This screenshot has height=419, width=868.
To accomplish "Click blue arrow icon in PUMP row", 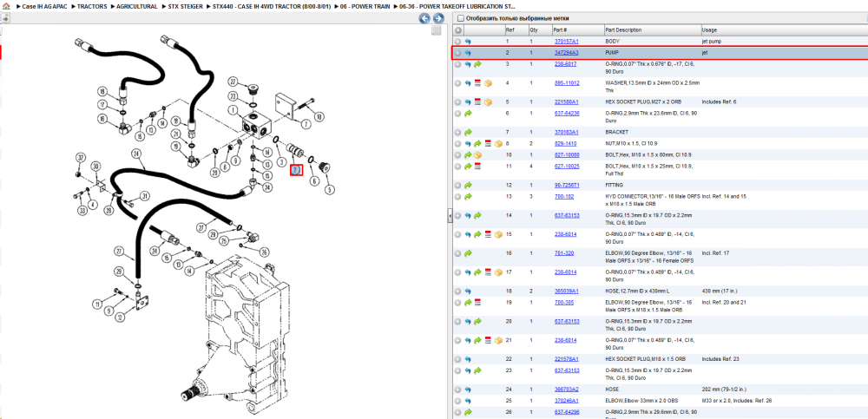I will pyautogui.click(x=467, y=53).
